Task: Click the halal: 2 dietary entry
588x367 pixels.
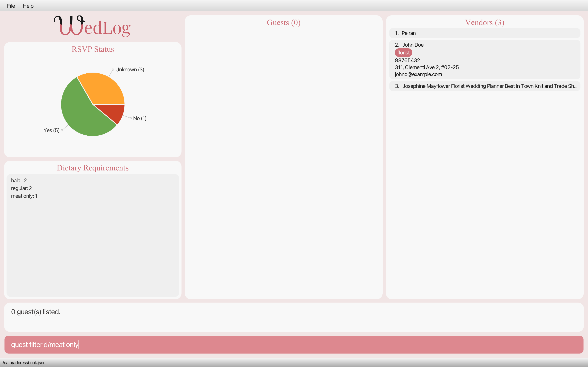Action: 19,181
